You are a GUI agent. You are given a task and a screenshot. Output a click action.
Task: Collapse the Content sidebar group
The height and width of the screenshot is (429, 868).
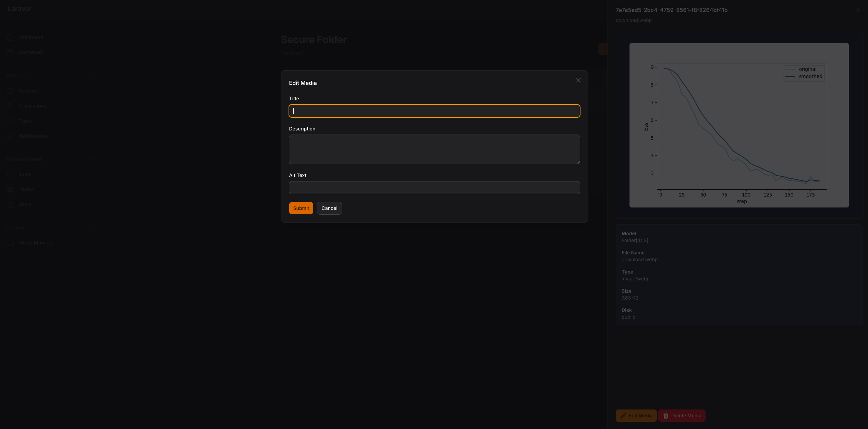point(90,228)
